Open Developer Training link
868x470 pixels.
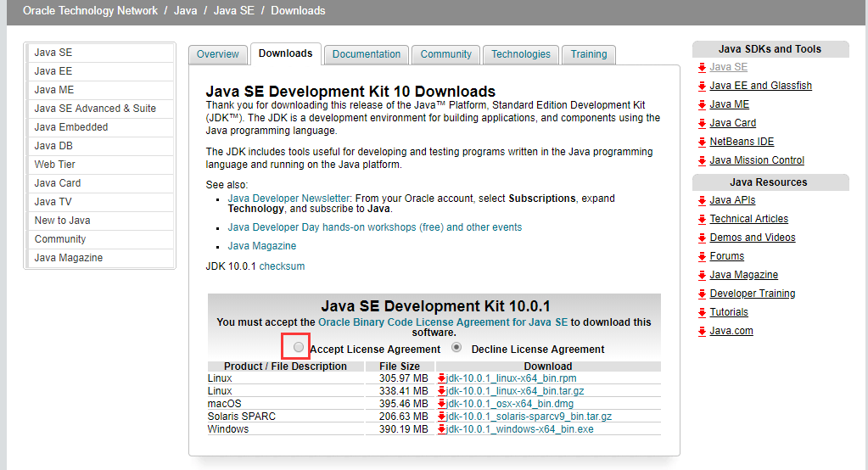click(x=753, y=294)
